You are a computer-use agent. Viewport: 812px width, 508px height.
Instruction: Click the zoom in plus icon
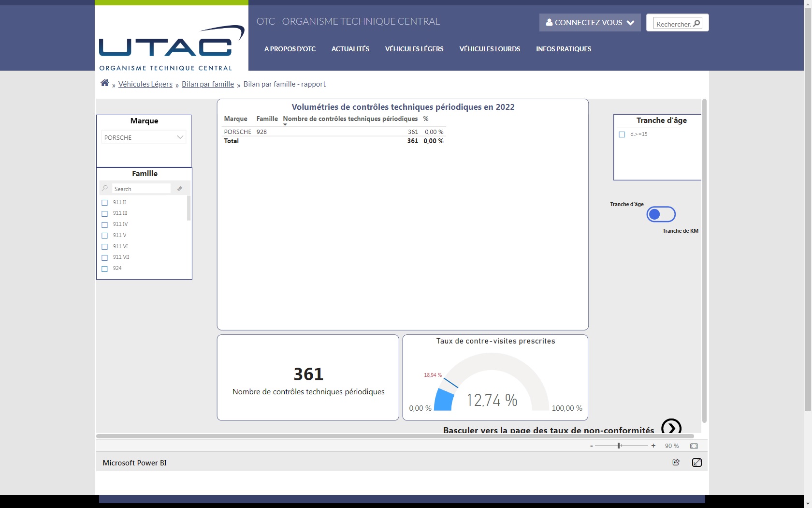[x=653, y=446]
